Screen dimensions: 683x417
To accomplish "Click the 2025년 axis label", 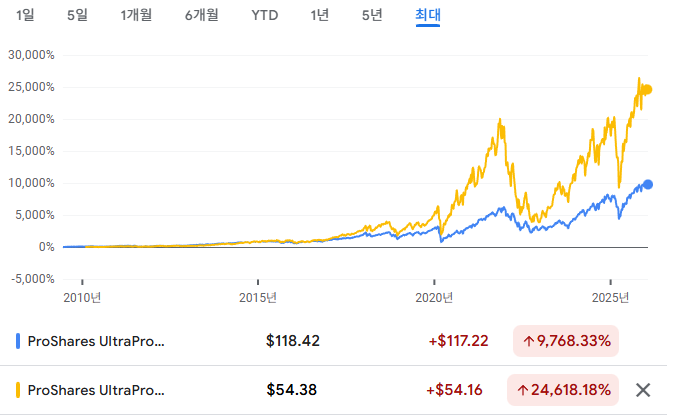I will pos(610,298).
